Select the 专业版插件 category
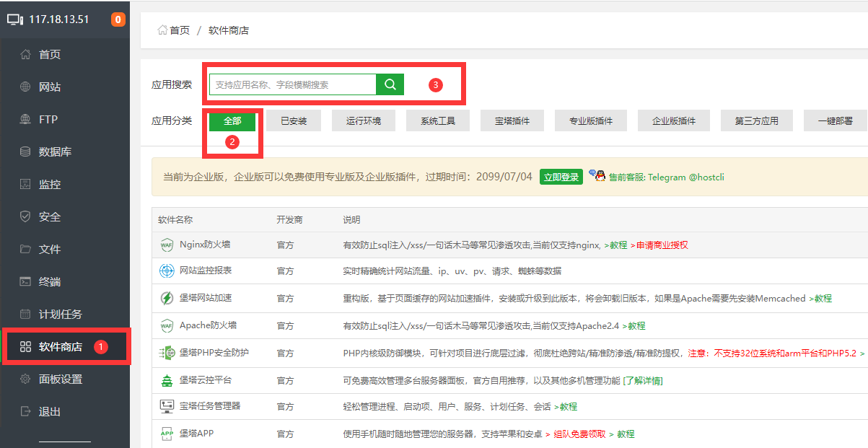The height and width of the screenshot is (448, 868). [x=591, y=120]
